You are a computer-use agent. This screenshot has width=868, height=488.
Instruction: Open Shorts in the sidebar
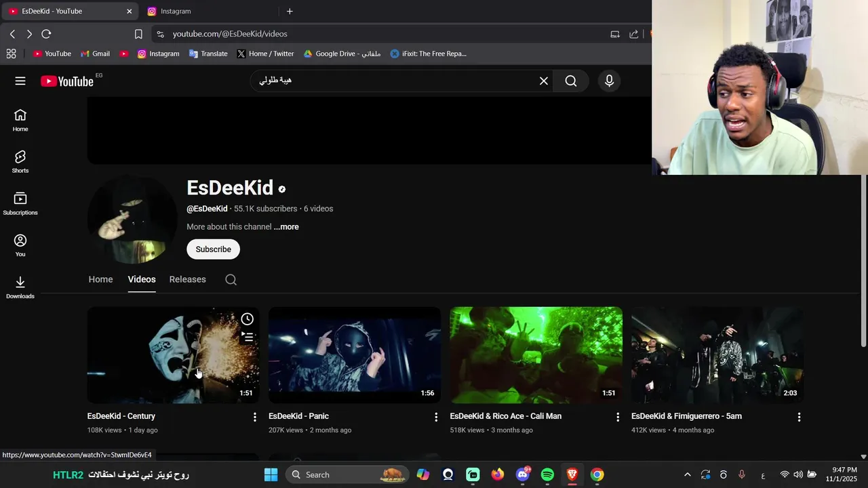tap(20, 162)
